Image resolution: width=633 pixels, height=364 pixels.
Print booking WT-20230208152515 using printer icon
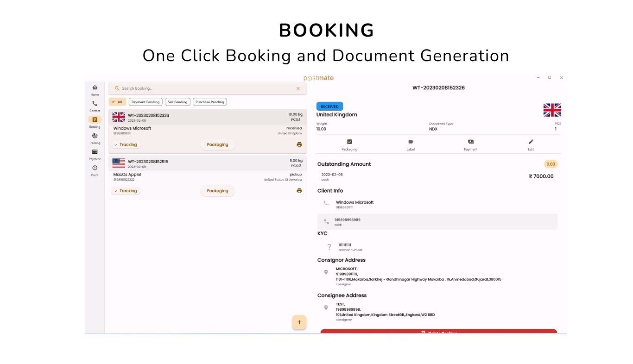click(299, 190)
